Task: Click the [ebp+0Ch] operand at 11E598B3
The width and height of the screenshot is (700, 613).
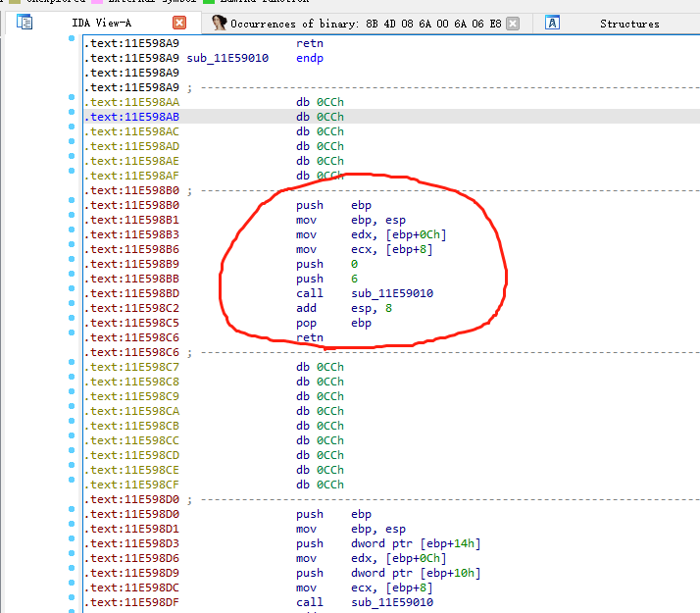Action: 417,234
